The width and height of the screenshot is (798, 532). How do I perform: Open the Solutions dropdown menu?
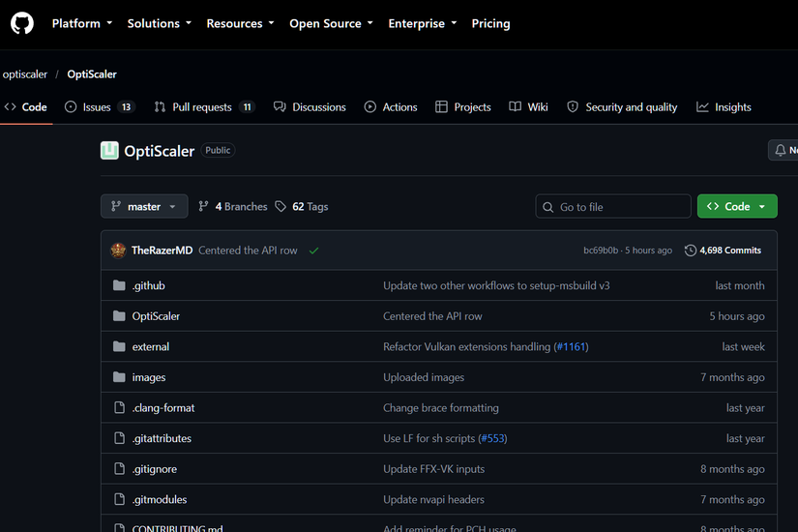click(160, 23)
